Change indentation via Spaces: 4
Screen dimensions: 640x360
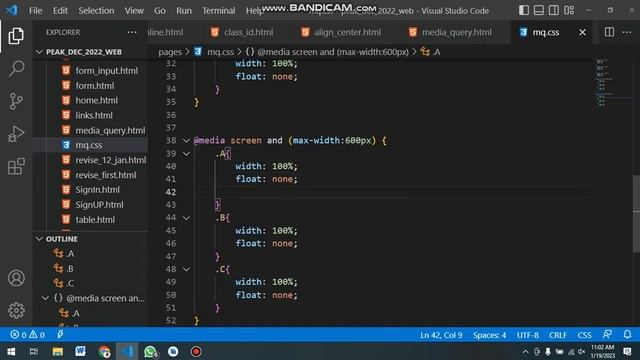click(x=489, y=335)
